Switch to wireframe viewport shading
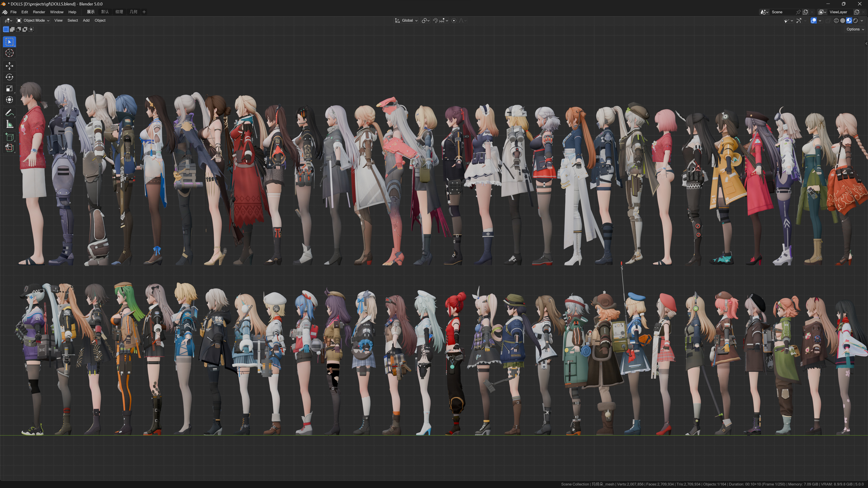The height and width of the screenshot is (488, 868). pyautogui.click(x=836, y=21)
